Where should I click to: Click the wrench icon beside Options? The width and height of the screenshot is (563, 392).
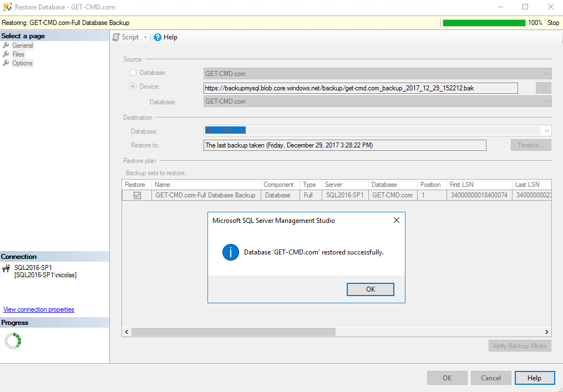(x=6, y=63)
